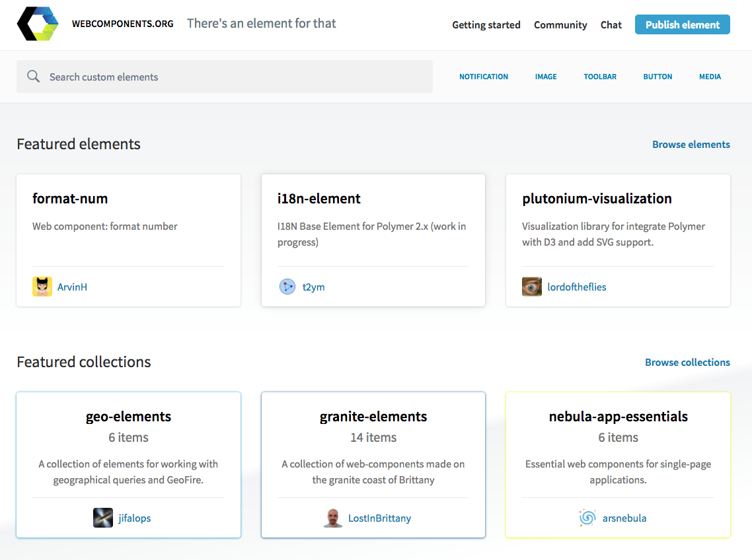Viewport: 752px width, 560px height.
Task: Click '6 items' under geo-elements
Action: coord(129,437)
